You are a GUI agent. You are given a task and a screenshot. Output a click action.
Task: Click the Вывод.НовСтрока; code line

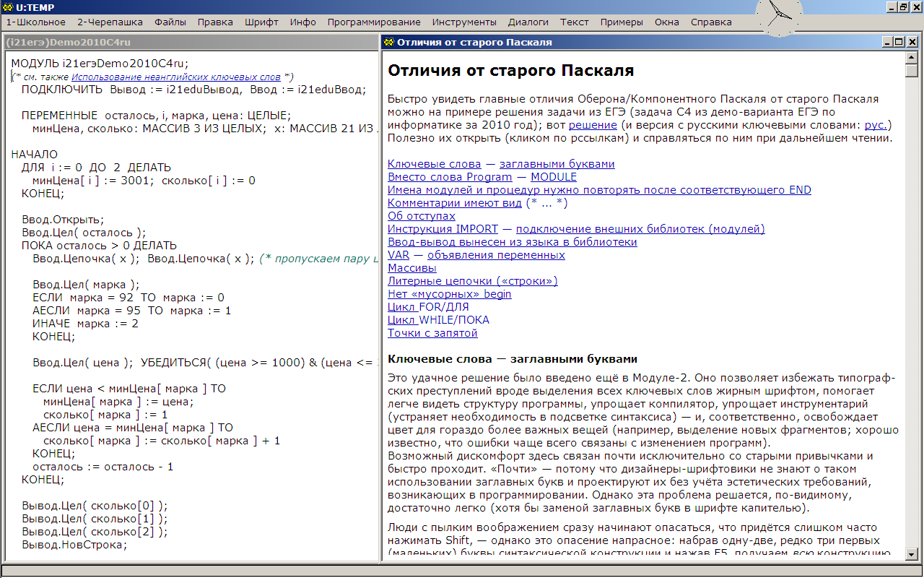[x=74, y=545]
